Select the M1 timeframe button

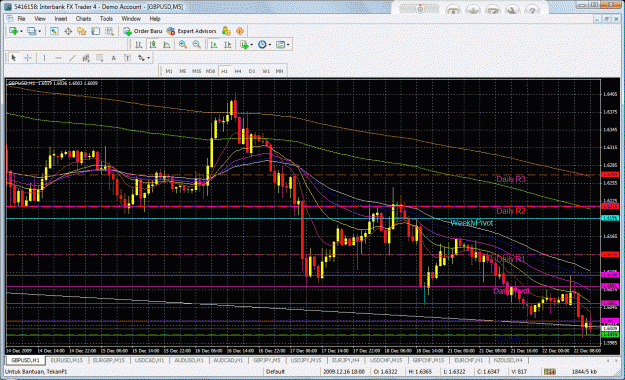(169, 71)
